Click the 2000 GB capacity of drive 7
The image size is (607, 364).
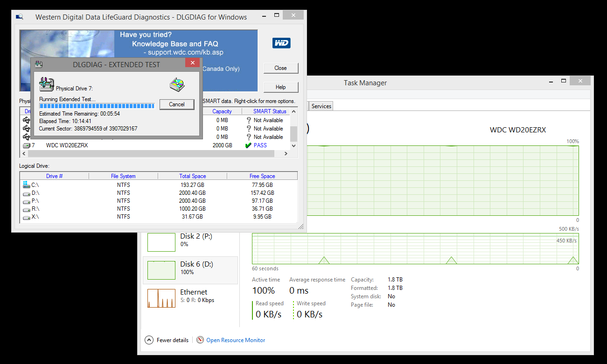222,145
